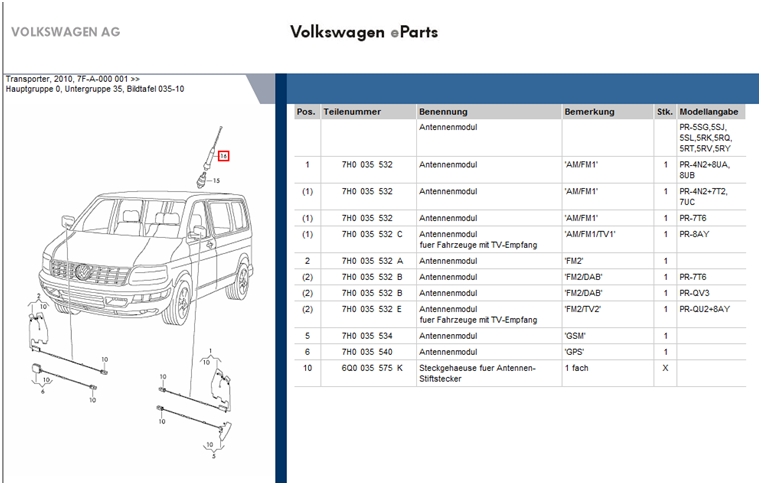Image resolution: width=761 pixels, height=485 pixels.
Task: Click the Transporter van illustration
Action: (x=146, y=257)
